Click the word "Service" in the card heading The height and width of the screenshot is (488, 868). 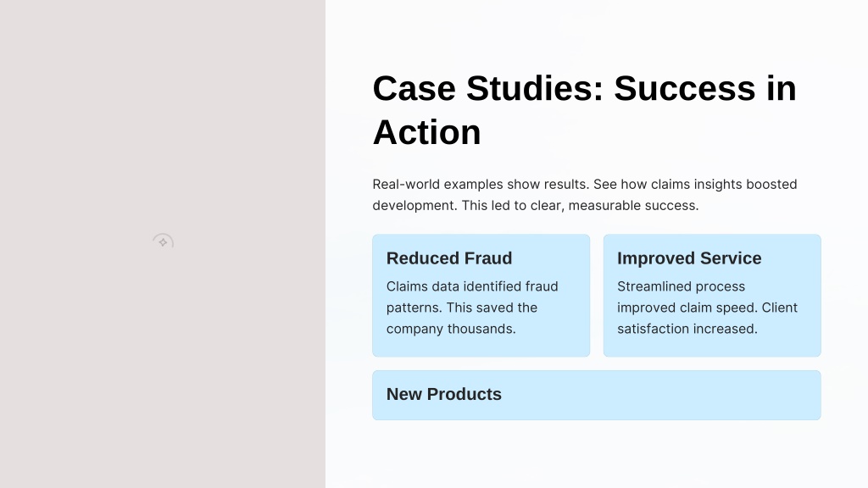pyautogui.click(x=731, y=258)
